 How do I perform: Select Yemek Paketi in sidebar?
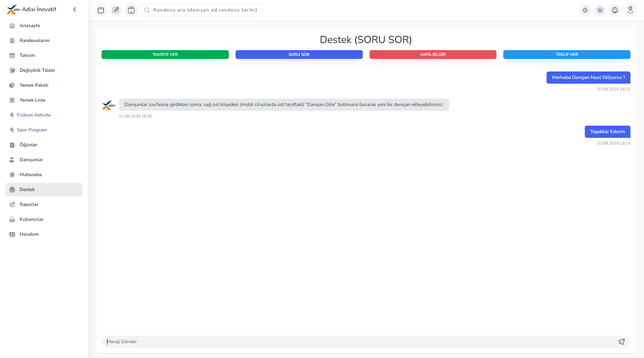[x=44, y=85]
